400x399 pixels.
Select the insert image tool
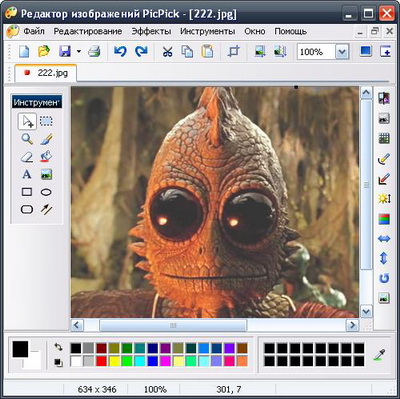click(46, 174)
